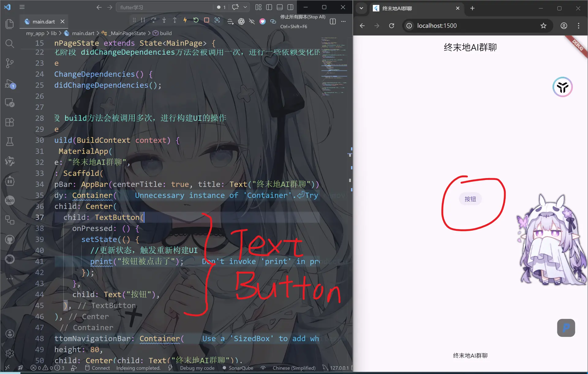Click Connect in the status bar
The height and width of the screenshot is (374, 588).
click(x=97, y=368)
